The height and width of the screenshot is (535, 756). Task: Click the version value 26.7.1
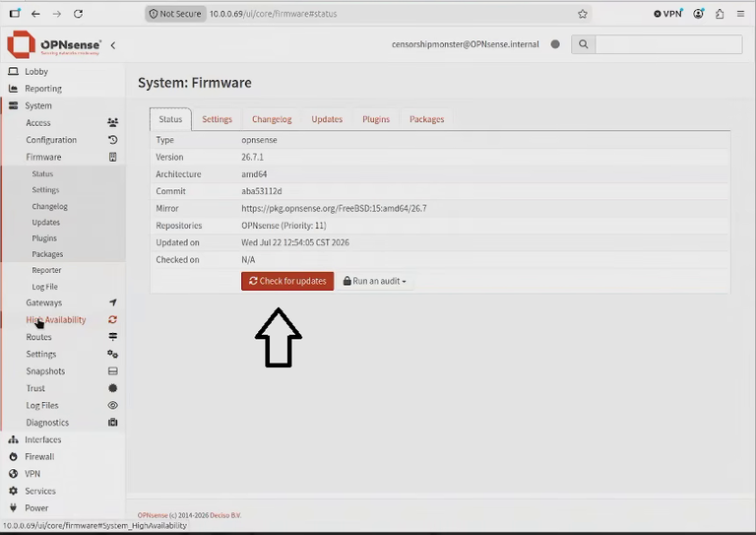252,158
